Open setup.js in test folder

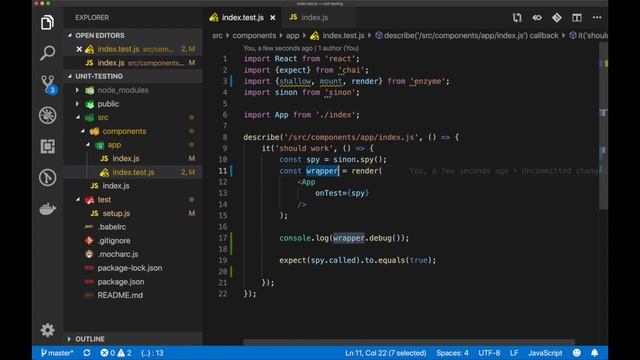point(116,213)
